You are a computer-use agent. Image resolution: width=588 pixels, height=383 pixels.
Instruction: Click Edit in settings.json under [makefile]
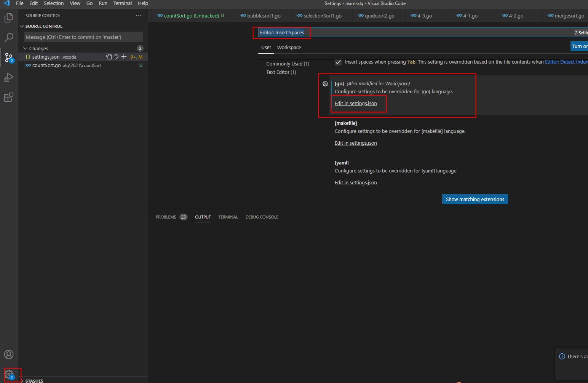coord(356,143)
